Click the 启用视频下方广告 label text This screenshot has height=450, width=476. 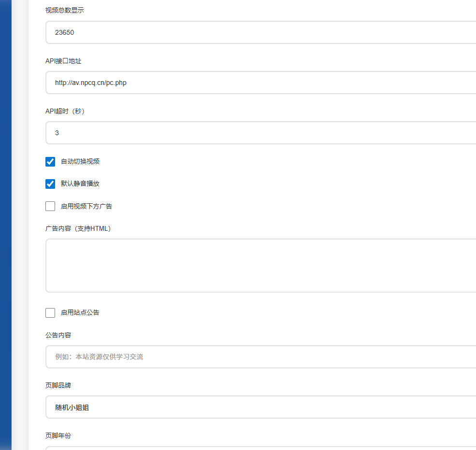(87, 207)
